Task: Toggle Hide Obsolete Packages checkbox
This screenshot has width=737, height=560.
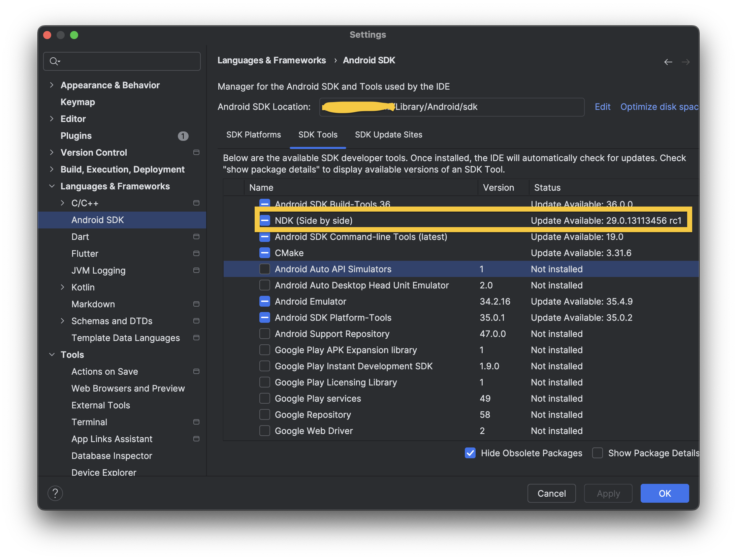Action: 470,453
